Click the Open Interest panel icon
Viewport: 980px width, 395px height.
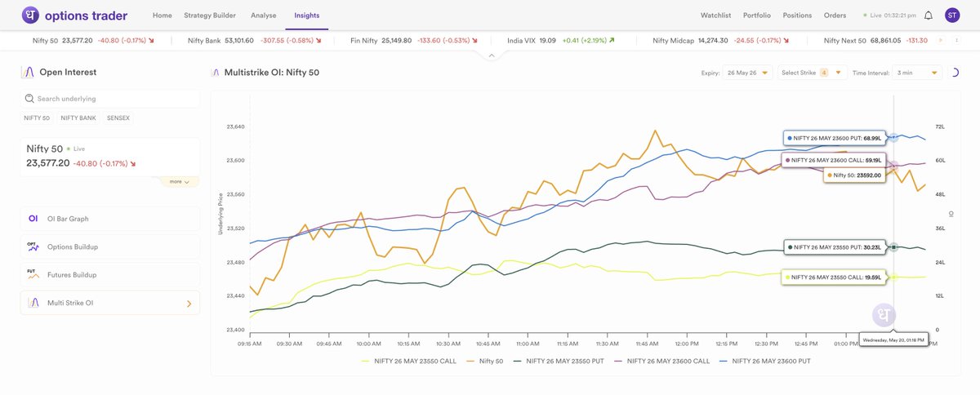coord(29,72)
